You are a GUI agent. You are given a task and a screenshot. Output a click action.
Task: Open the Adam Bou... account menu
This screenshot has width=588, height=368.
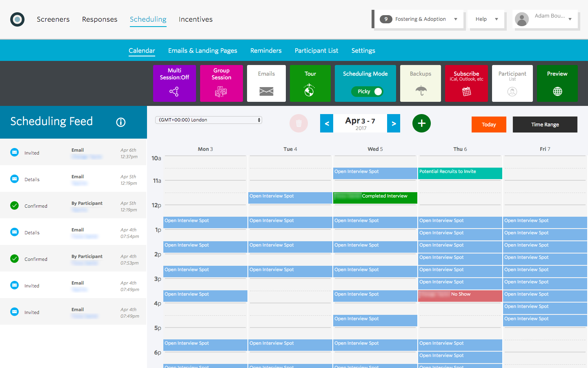[x=545, y=19]
